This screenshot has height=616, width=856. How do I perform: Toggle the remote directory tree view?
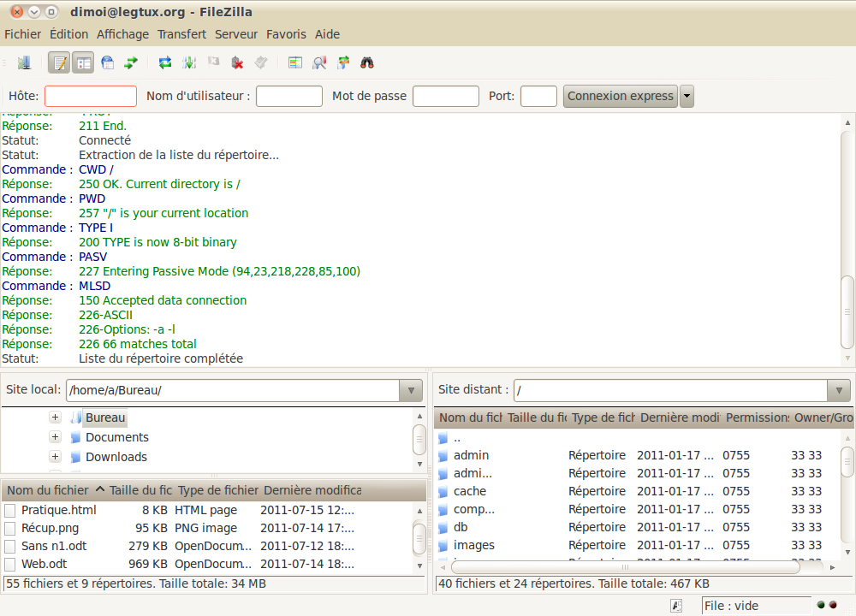tap(108, 62)
